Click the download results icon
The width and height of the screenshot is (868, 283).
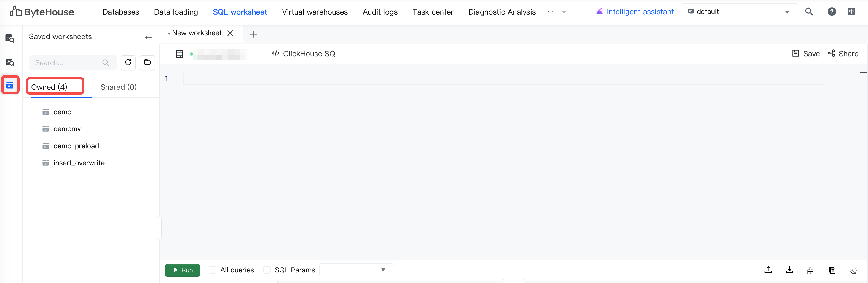[x=789, y=270]
